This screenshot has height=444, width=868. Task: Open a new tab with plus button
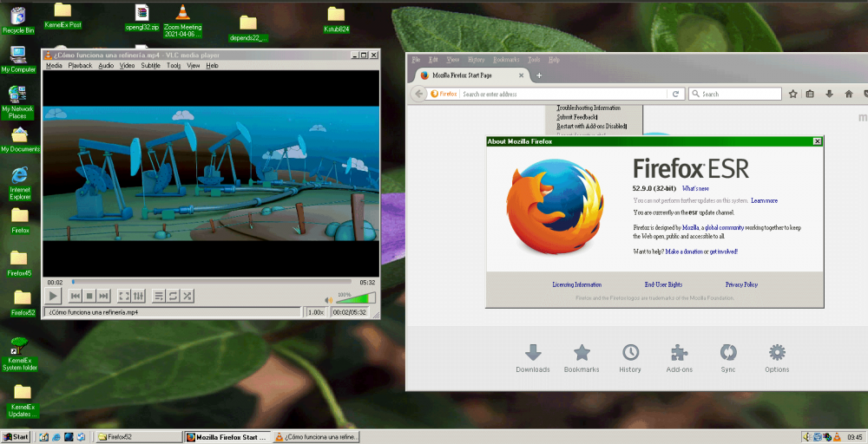click(x=538, y=75)
